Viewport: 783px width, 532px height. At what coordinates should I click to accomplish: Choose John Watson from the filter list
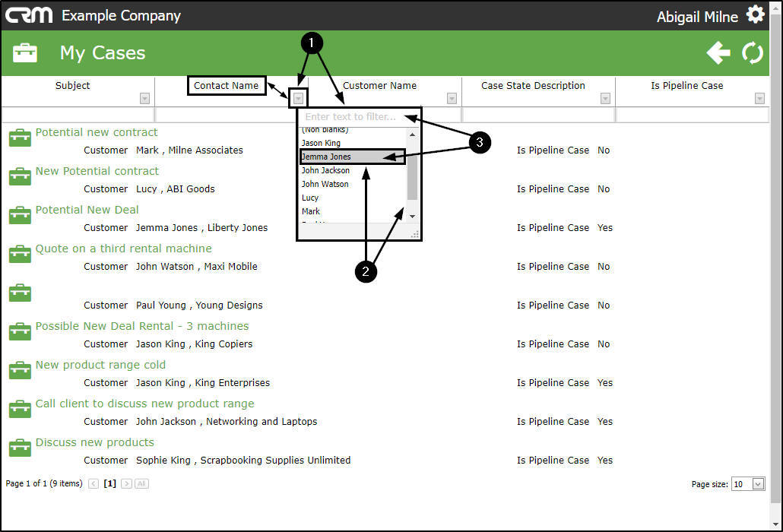pyautogui.click(x=325, y=184)
